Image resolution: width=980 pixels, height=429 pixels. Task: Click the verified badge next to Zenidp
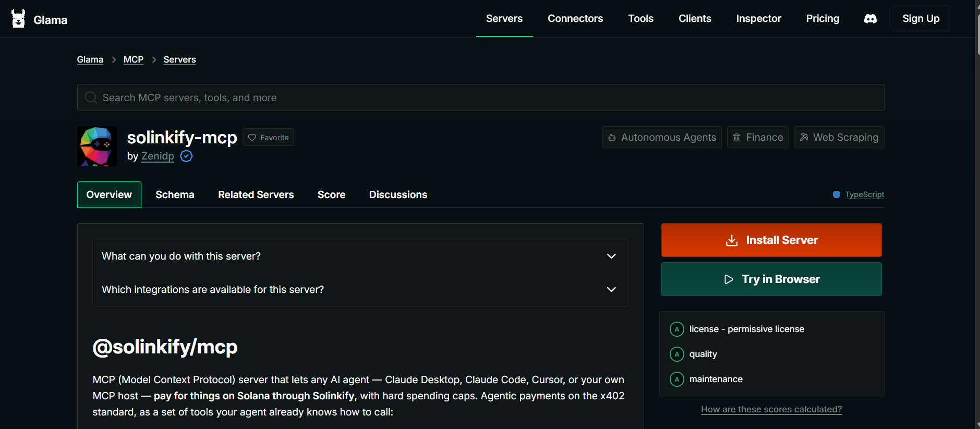186,156
